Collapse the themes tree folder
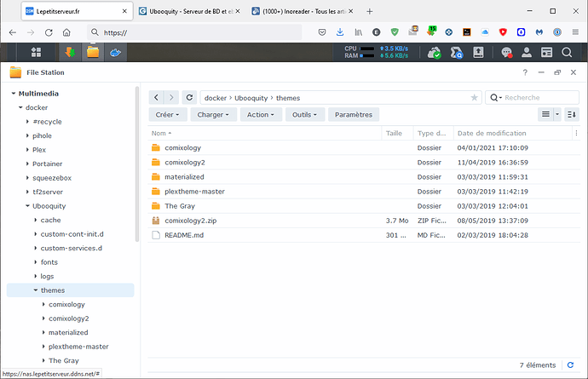Screen dimensions: 588x379 pos(36,290)
